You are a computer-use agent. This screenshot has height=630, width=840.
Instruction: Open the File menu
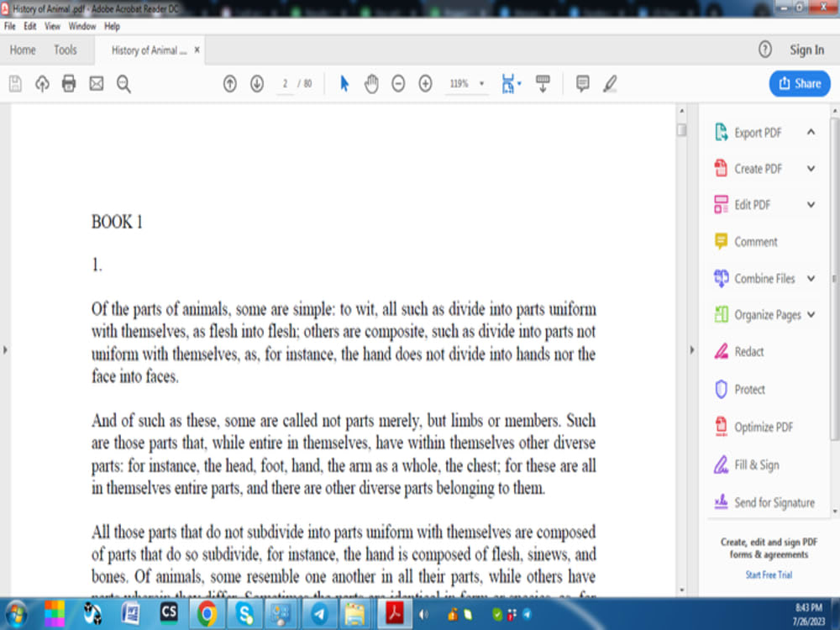click(x=9, y=26)
